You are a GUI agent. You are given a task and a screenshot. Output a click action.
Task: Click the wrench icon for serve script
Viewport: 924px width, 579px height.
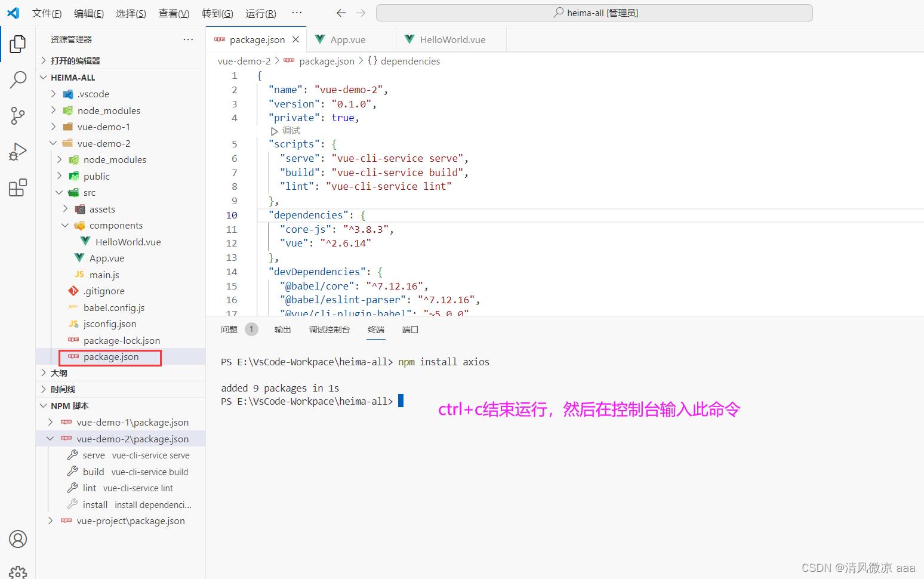73,455
